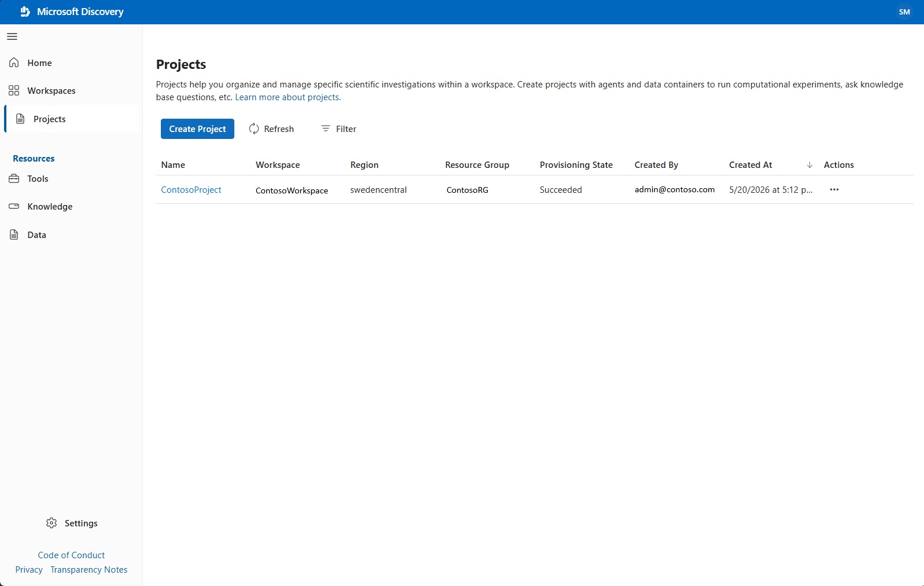This screenshot has height=586, width=924.
Task: Click the Resources section label
Action: (x=34, y=159)
